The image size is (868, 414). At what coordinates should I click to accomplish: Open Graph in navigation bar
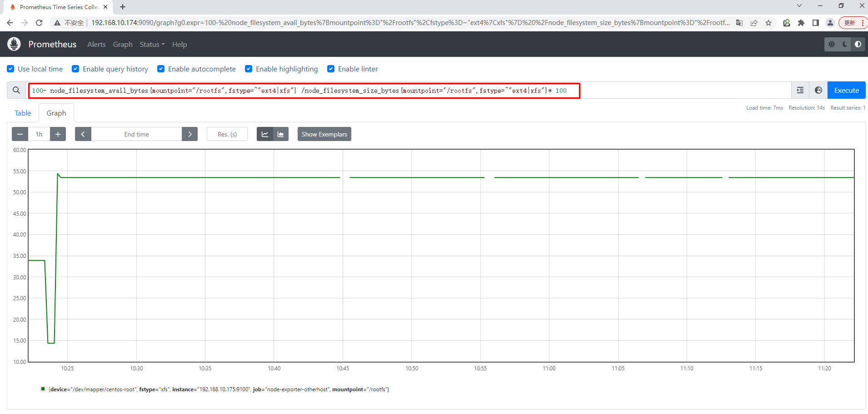123,44
